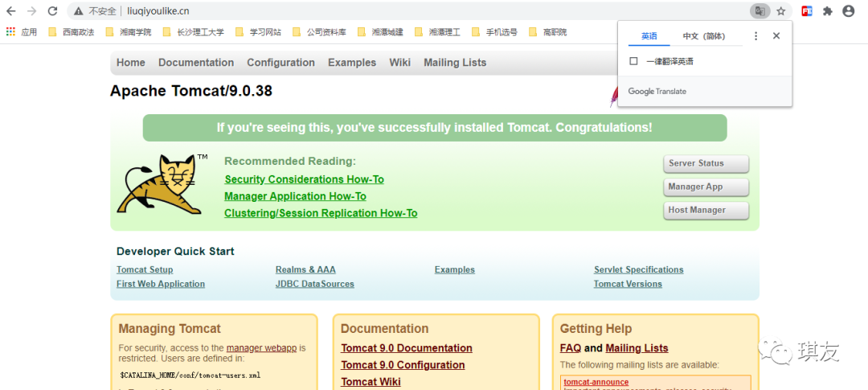Open the First Web Application link
This screenshot has width=868, height=390.
[161, 284]
